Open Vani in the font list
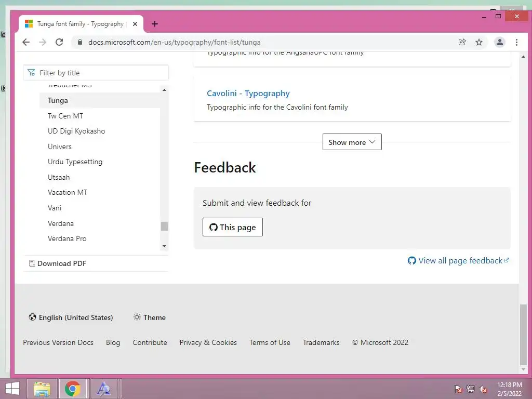 tap(55, 208)
